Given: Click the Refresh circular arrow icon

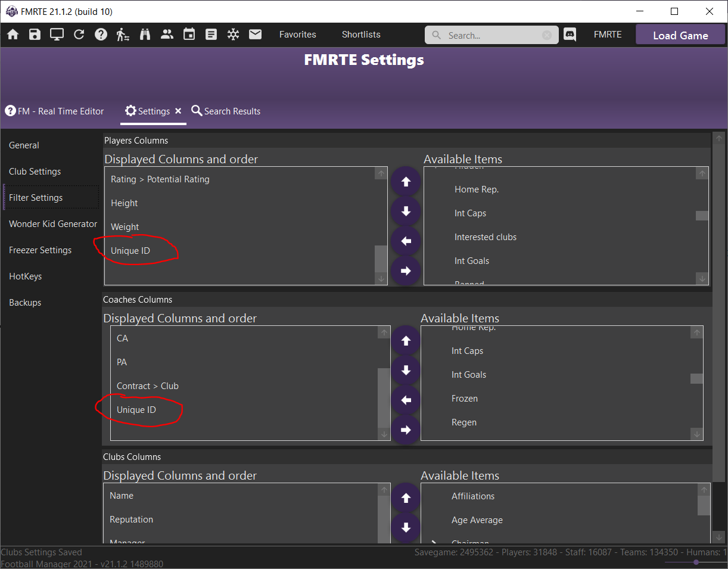Looking at the screenshot, I should pyautogui.click(x=79, y=35).
